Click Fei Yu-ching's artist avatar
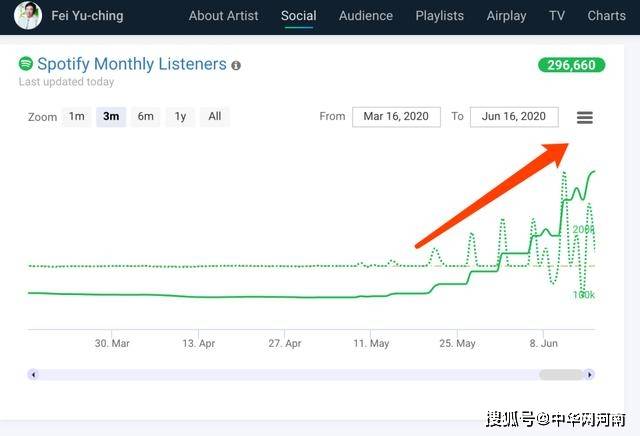 click(x=28, y=16)
